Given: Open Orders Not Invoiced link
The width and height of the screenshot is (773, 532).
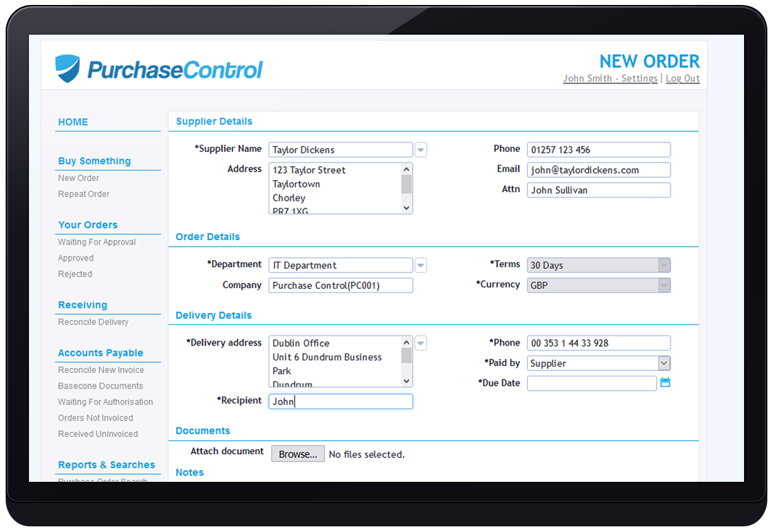Looking at the screenshot, I should click(95, 418).
